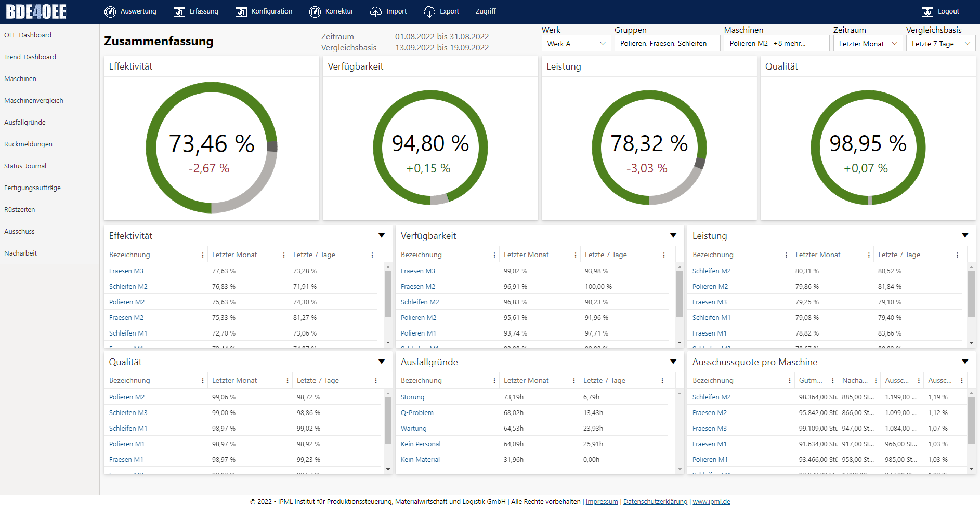Toggle the Ausschussquote pro Maschine panel arrow

pyautogui.click(x=965, y=362)
